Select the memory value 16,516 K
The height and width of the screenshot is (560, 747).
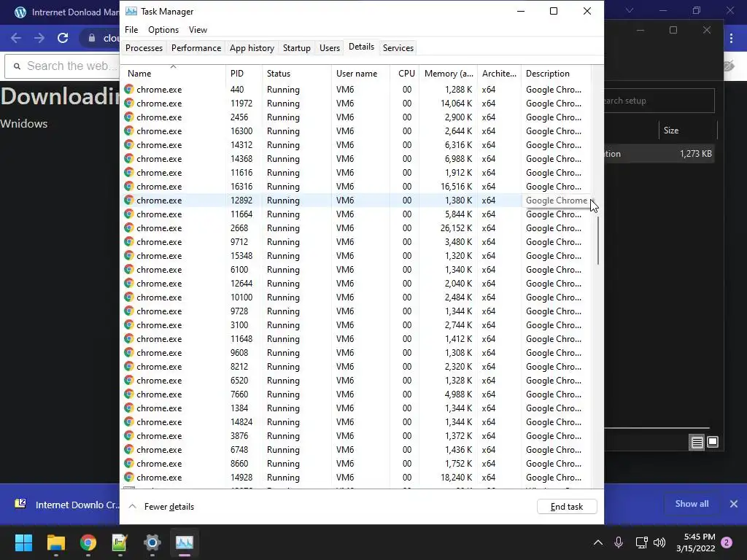[456, 187]
